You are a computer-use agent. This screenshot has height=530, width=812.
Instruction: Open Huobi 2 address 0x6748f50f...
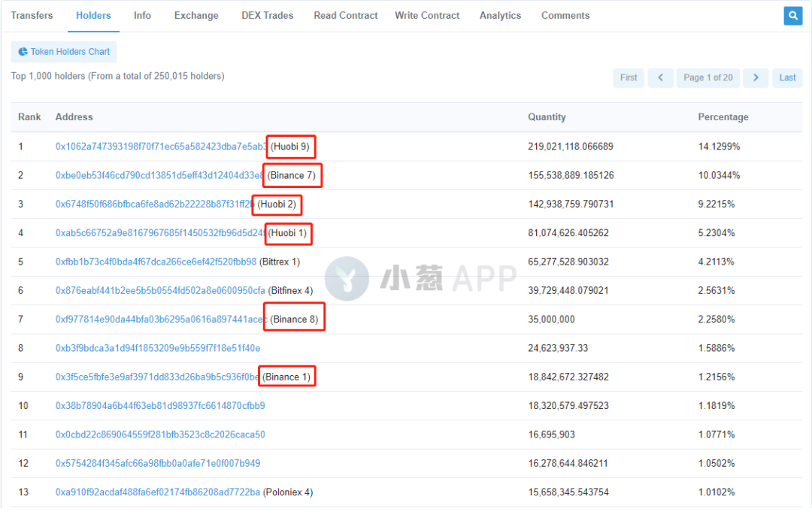click(155, 204)
